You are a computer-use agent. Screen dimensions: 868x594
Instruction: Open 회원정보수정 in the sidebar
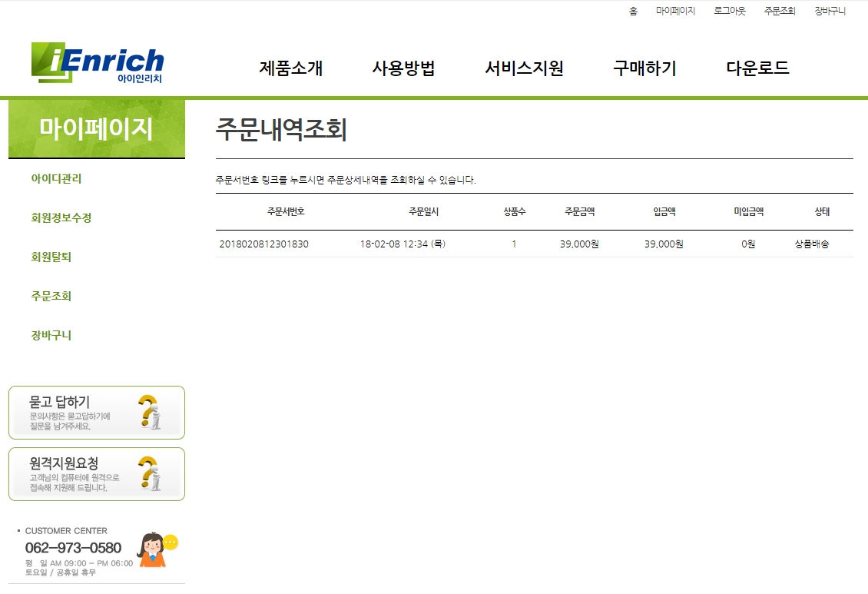61,217
